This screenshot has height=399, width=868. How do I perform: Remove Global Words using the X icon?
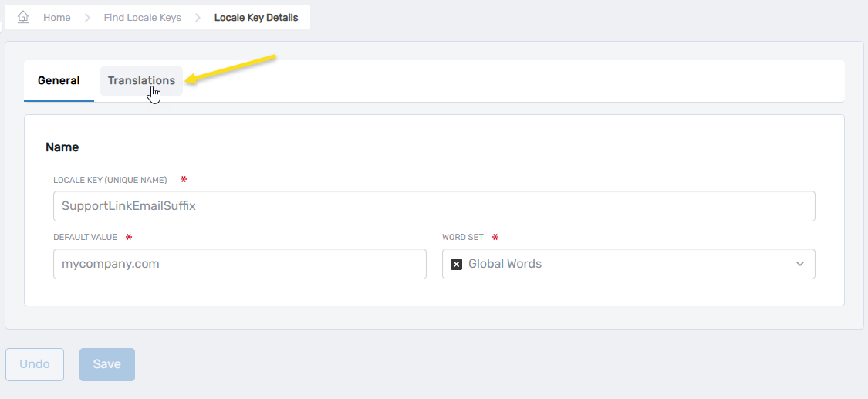click(x=456, y=264)
